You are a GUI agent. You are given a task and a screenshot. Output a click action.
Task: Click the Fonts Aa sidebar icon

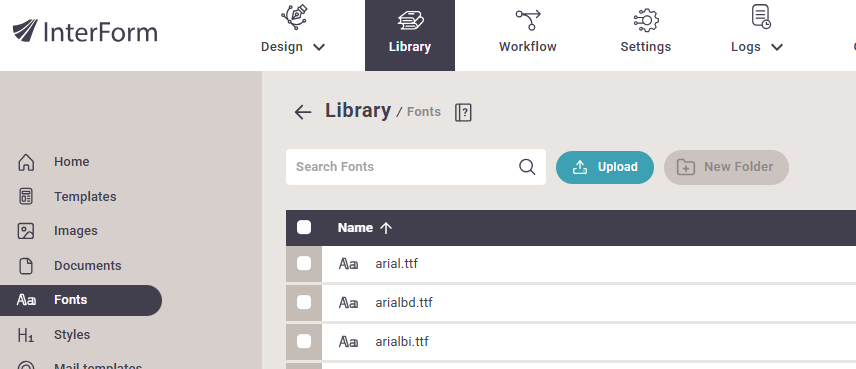26,300
